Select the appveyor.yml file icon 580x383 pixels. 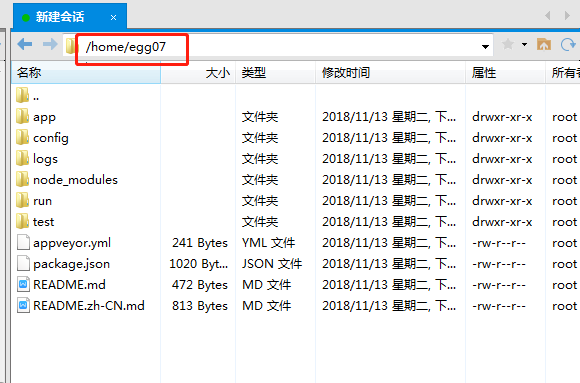click(23, 242)
